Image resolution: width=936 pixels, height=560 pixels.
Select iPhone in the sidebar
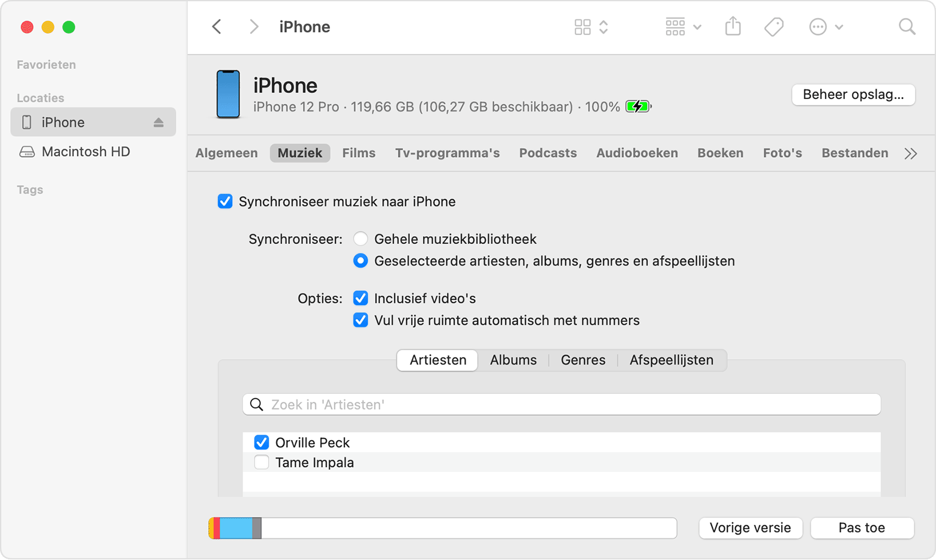point(94,122)
